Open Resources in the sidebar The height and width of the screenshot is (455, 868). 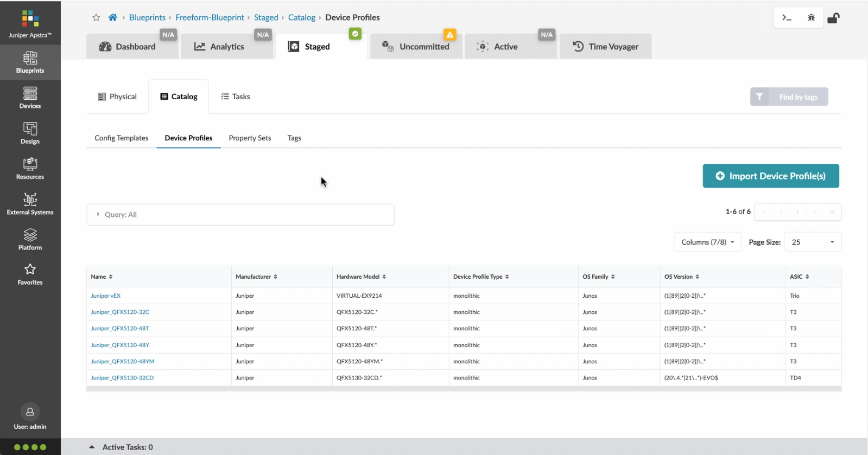[x=30, y=168]
